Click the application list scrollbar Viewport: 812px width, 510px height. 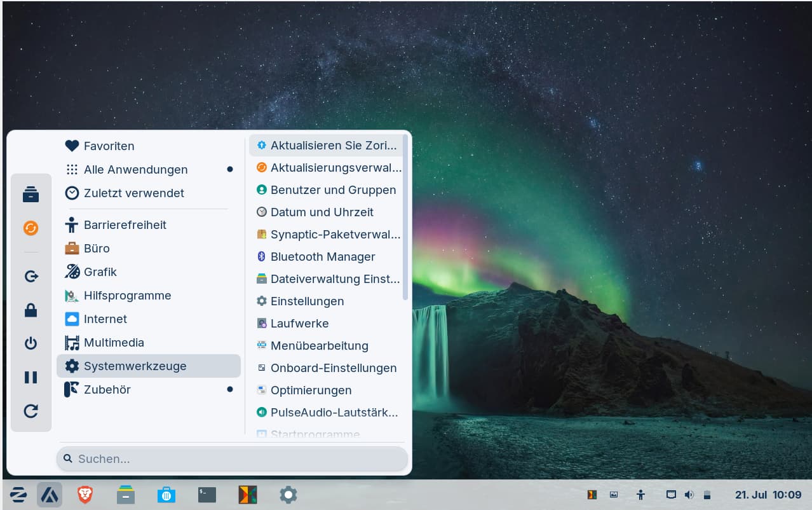405,216
